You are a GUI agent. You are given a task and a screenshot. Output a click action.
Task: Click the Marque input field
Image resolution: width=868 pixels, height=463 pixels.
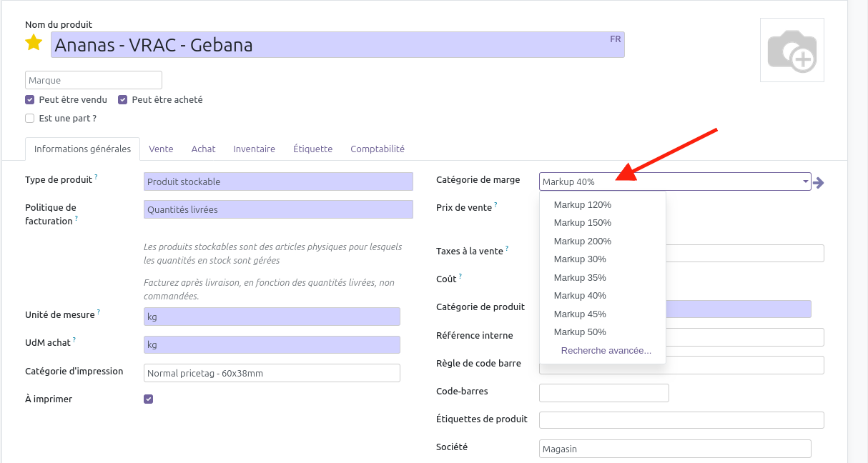point(94,80)
